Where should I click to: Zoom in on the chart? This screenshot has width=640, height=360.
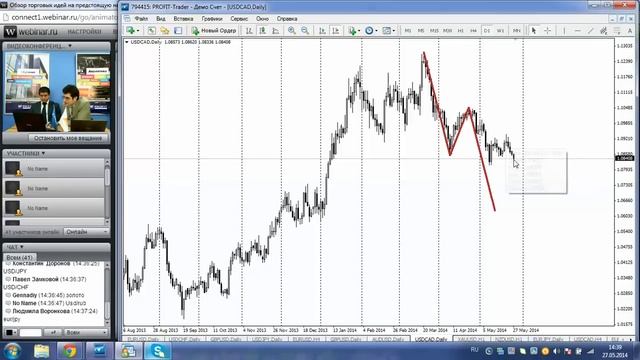pos(292,31)
